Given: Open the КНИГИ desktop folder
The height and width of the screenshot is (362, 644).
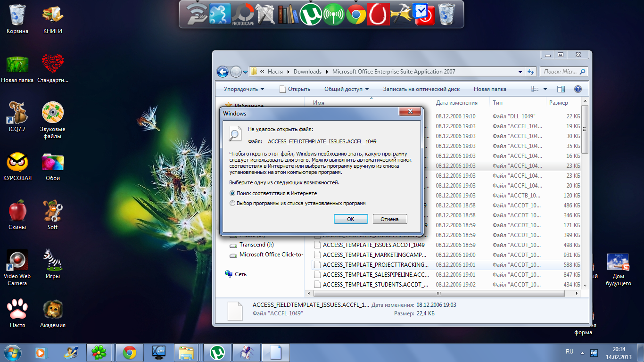Looking at the screenshot, I should [53, 19].
